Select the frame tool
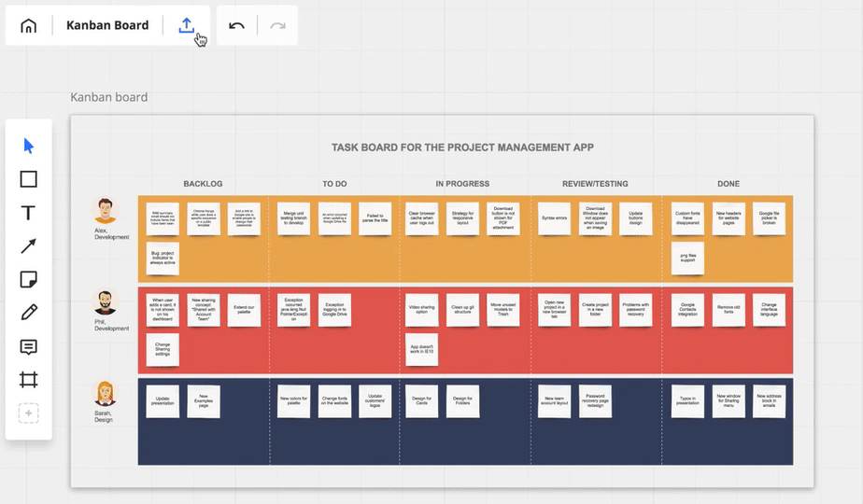This screenshot has height=504, width=863. [x=29, y=380]
